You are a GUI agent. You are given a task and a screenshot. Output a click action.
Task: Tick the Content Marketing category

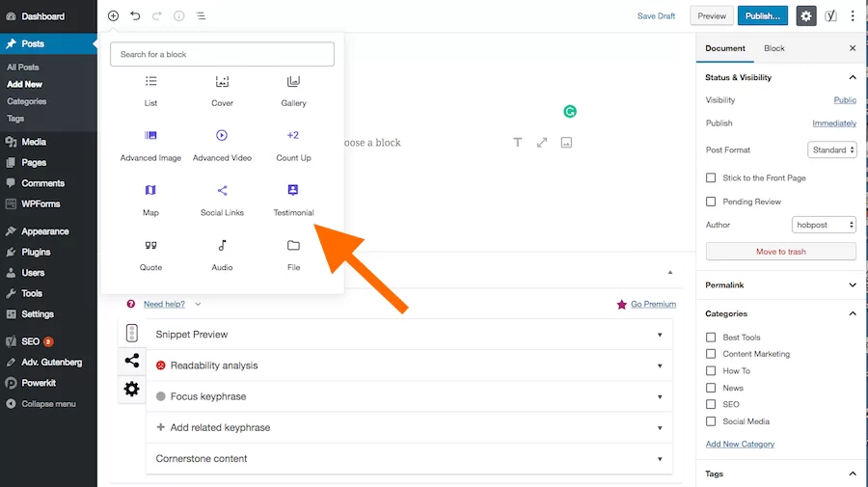[711, 354]
